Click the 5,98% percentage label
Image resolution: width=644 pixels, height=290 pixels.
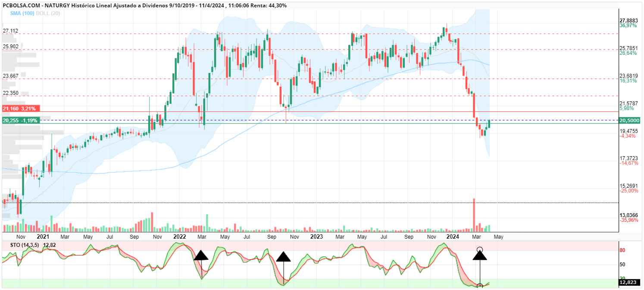(626, 108)
